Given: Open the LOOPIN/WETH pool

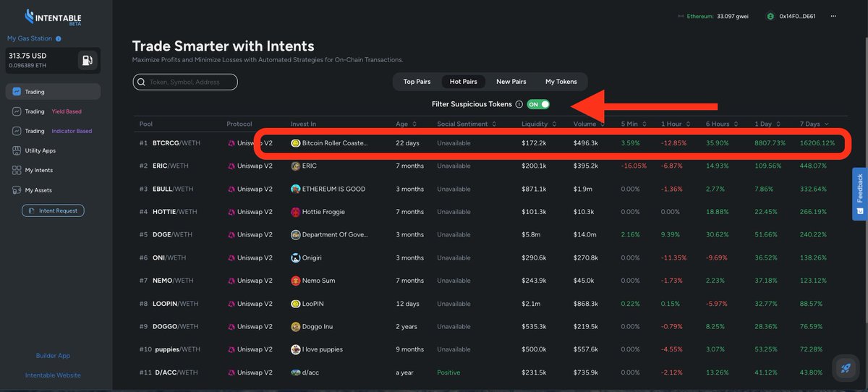Looking at the screenshot, I should click(x=174, y=304).
